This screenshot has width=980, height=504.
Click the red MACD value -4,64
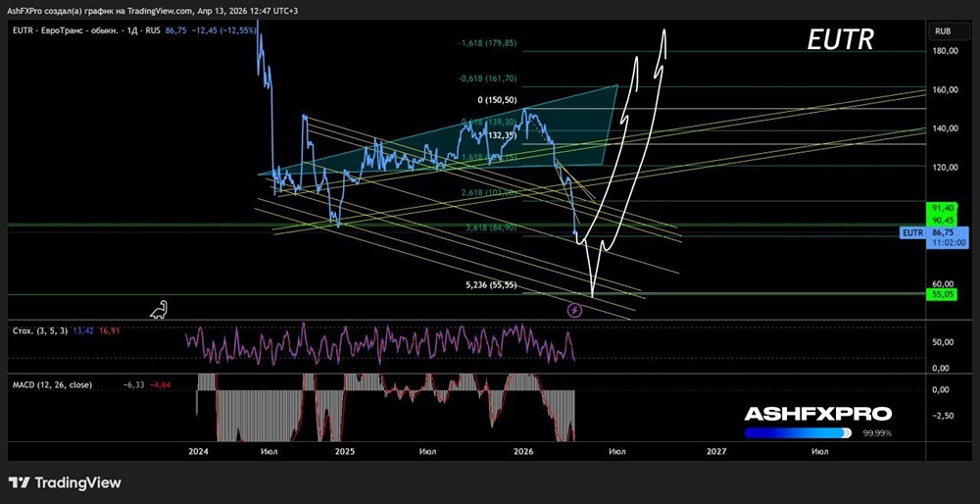coord(160,385)
